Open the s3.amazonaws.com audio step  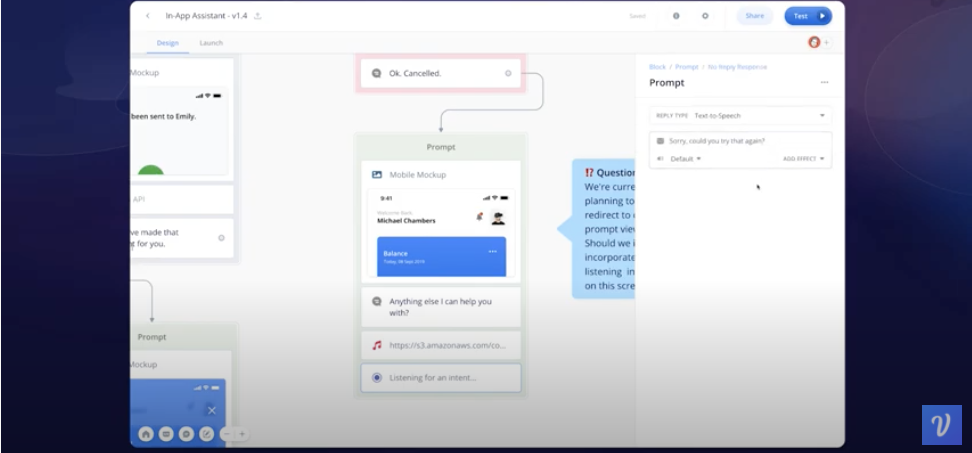(x=441, y=345)
